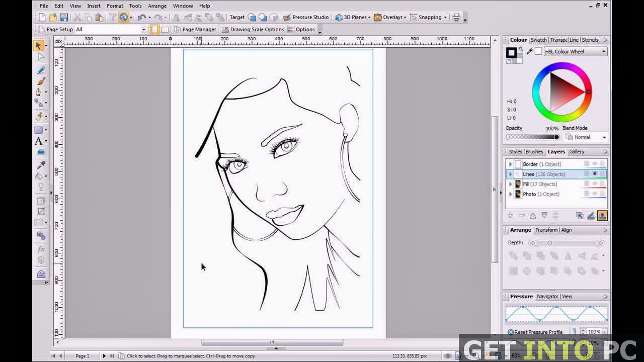The height and width of the screenshot is (362, 644).
Task: Open Pressure Studio from the toolbar
Action: 306,17
